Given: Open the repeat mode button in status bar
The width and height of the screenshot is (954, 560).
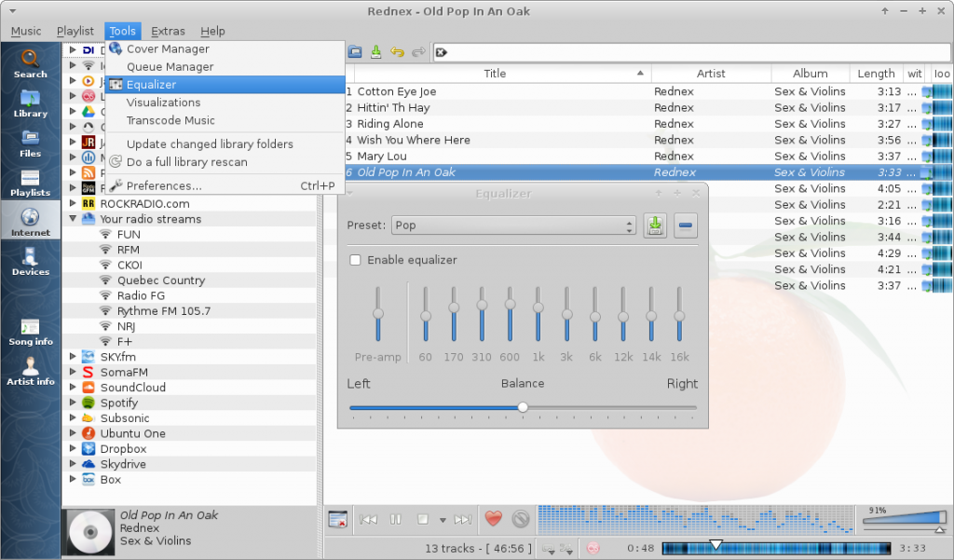Looking at the screenshot, I should coord(548,549).
